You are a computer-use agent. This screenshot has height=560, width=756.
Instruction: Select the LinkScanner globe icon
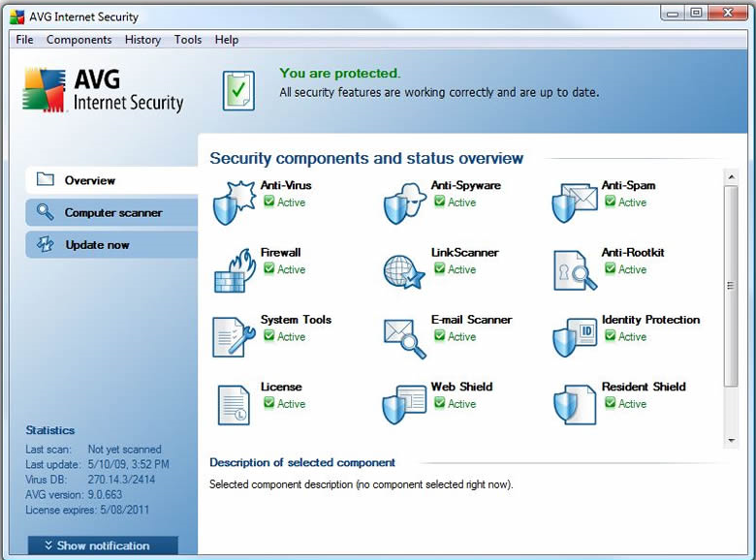click(403, 270)
